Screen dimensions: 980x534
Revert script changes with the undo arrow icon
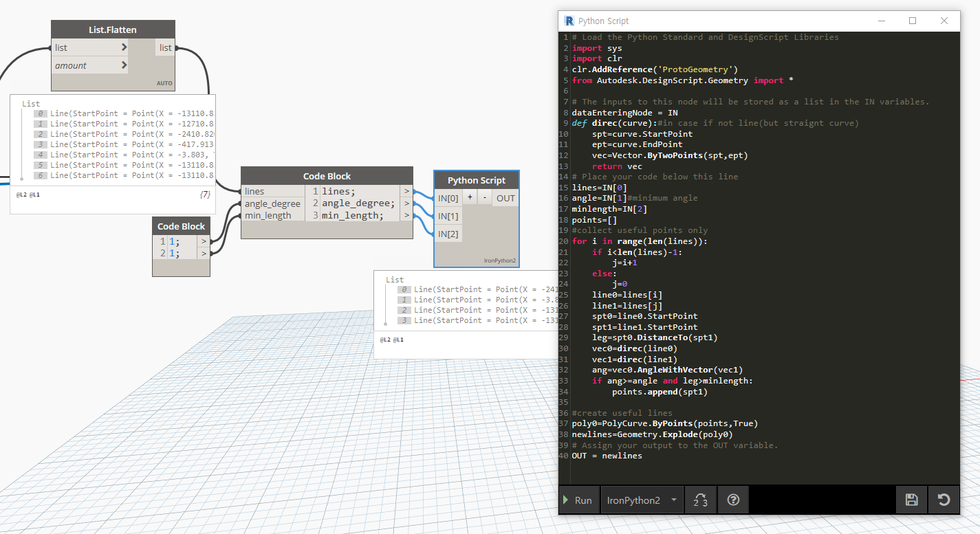pyautogui.click(x=944, y=500)
